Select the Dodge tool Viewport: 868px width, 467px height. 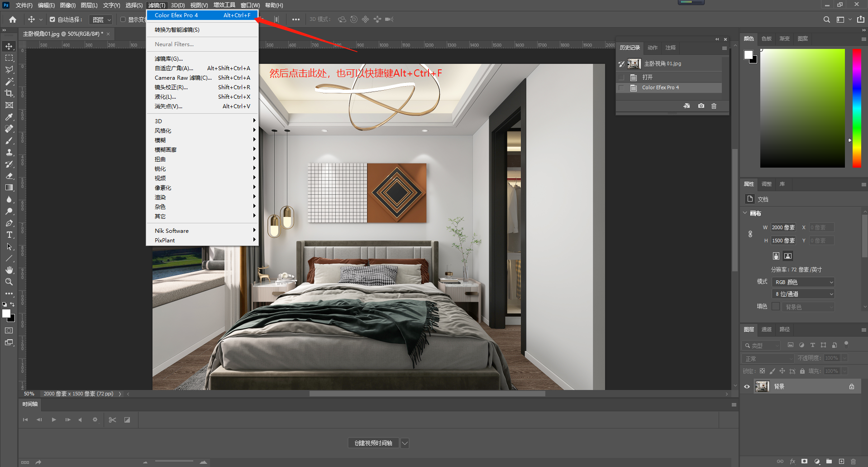[x=9, y=211]
